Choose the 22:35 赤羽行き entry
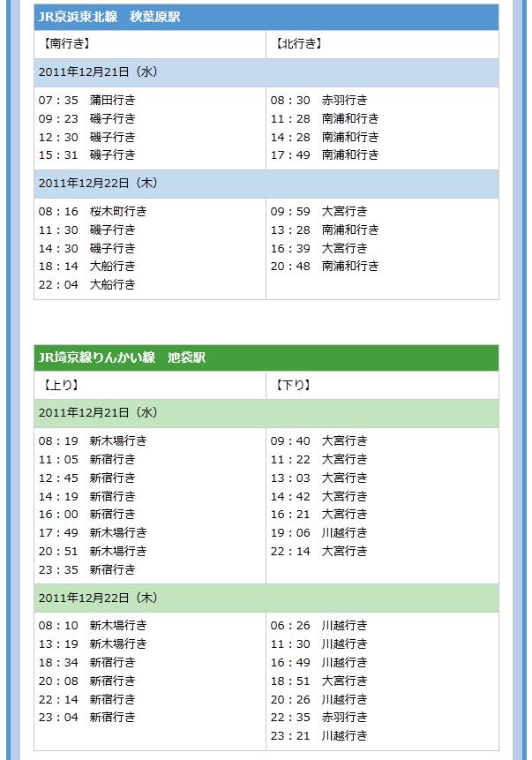 click(319, 718)
